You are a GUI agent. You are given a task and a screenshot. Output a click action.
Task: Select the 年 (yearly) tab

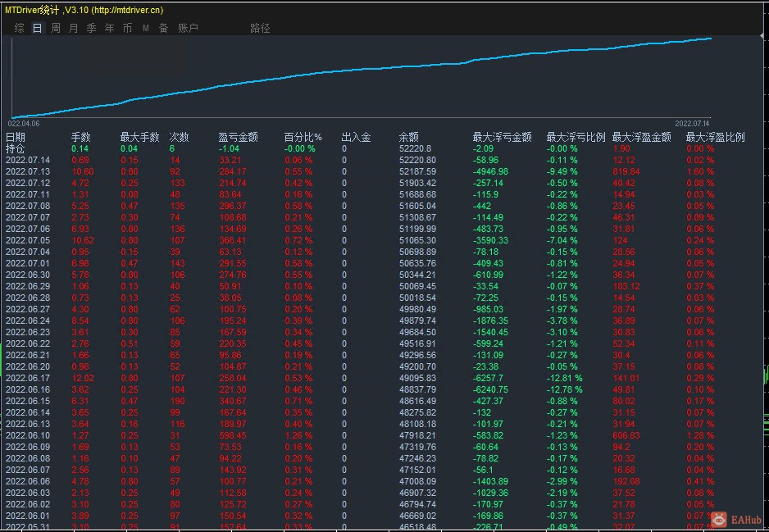point(109,28)
